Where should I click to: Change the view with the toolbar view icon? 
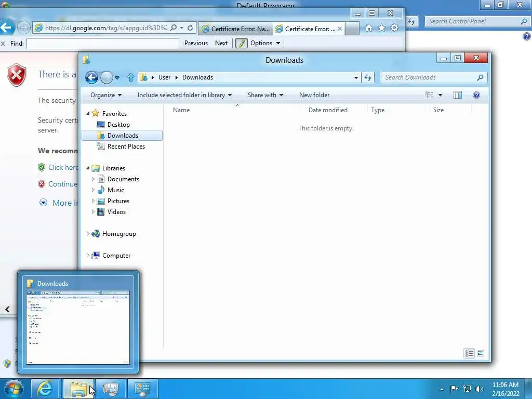pyautogui.click(x=429, y=95)
